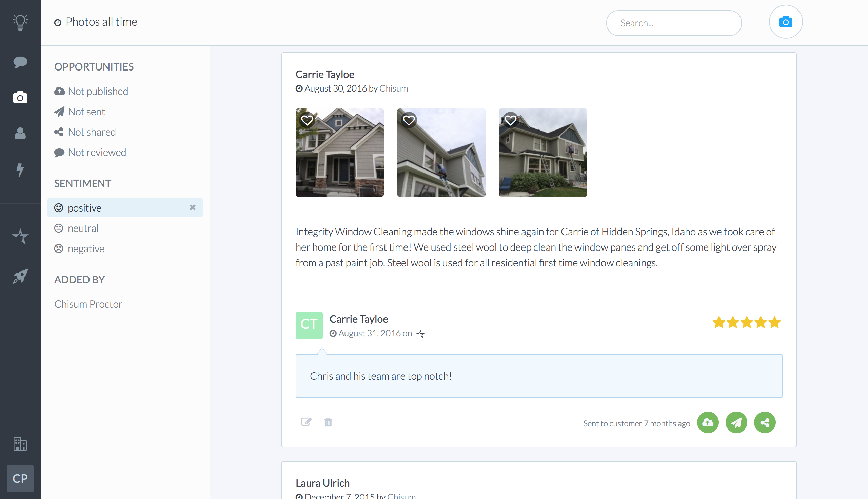The image size is (868, 499).
Task: Click the rocket sidebar icon
Action: click(20, 276)
